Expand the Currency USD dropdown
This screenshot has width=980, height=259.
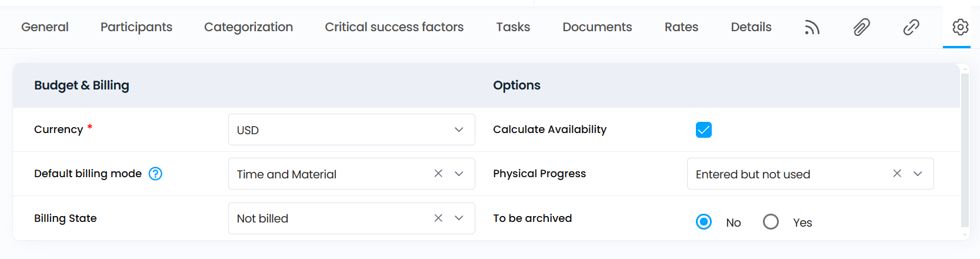pyautogui.click(x=352, y=129)
